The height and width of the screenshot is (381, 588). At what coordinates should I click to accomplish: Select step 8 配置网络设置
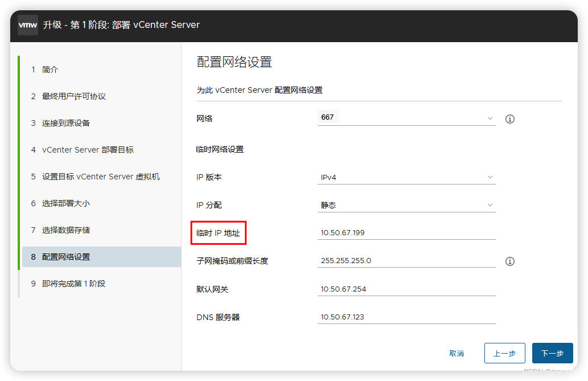click(101, 257)
